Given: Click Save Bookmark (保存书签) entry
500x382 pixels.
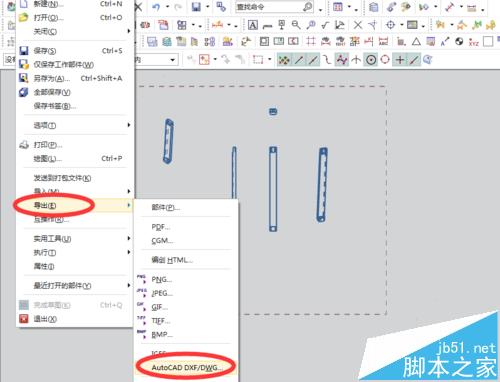Looking at the screenshot, I should 75,106.
